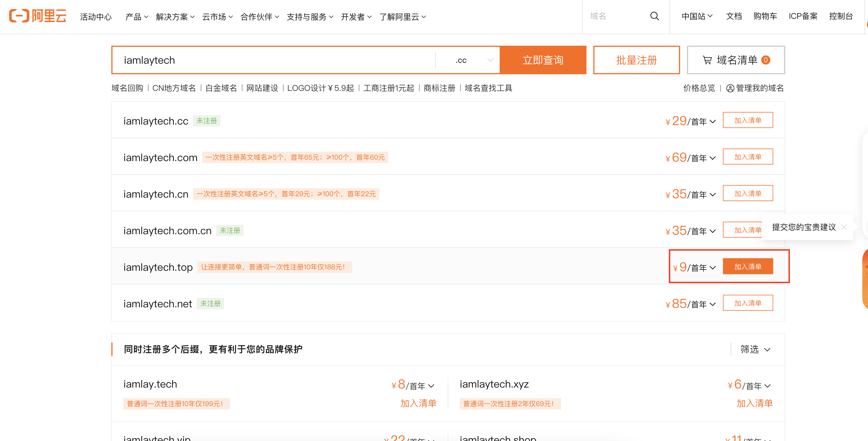Open the 筛选 filter dropdown
This screenshot has height=441, width=868.
pos(755,349)
